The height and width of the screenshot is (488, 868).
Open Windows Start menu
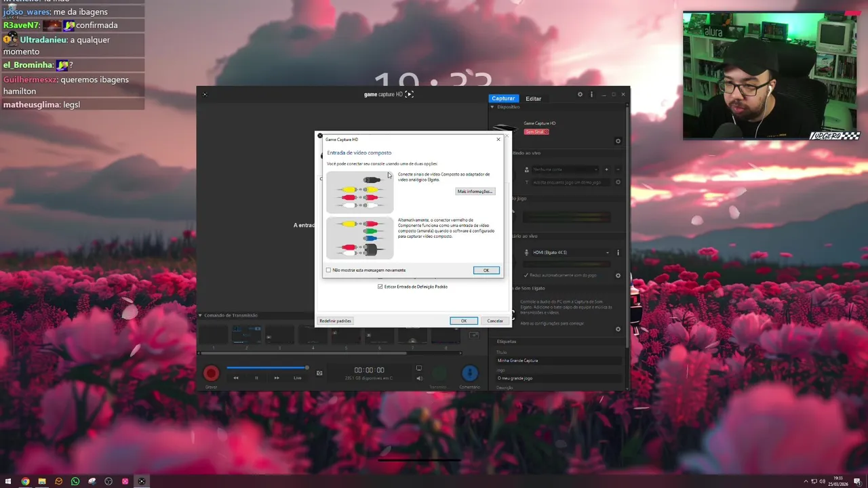(8, 481)
